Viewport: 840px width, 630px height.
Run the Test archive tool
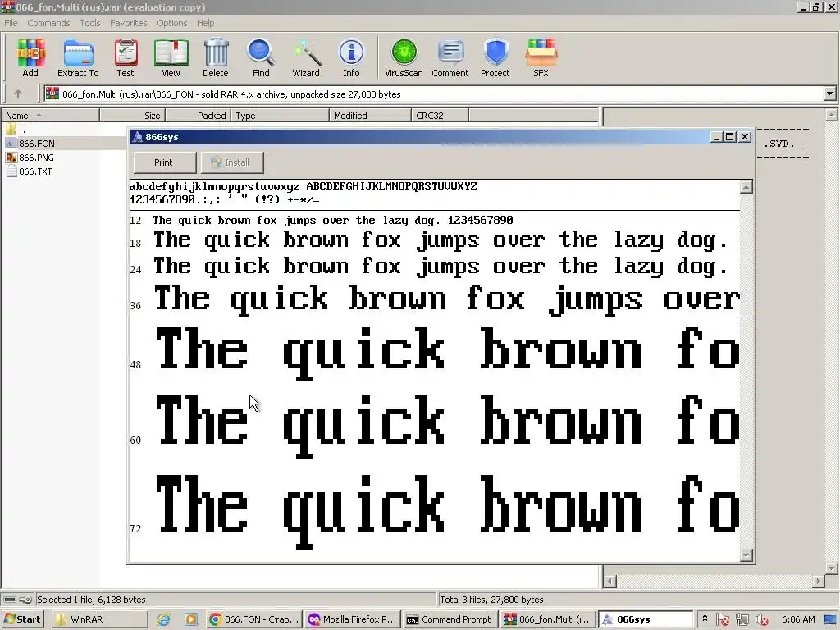point(126,58)
